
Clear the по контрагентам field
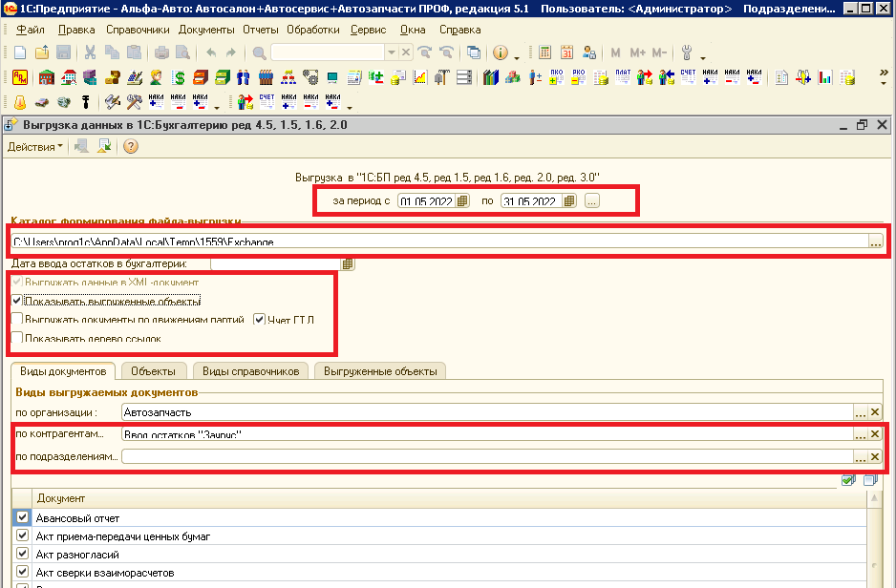click(x=875, y=434)
